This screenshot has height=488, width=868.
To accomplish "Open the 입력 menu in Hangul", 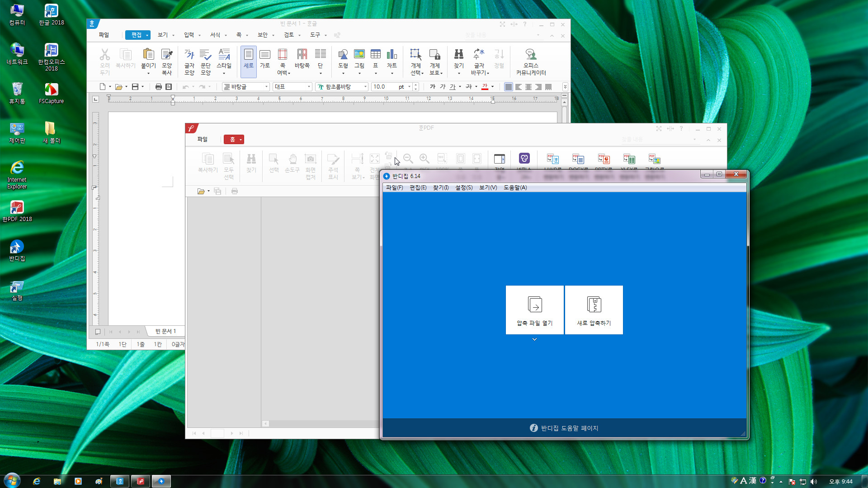I will point(189,35).
